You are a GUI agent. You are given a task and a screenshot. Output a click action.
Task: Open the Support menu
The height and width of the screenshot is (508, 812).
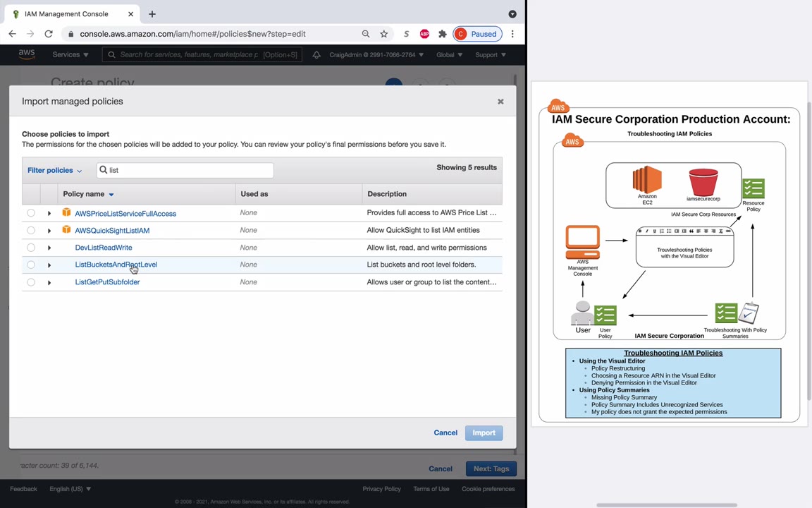coord(491,55)
